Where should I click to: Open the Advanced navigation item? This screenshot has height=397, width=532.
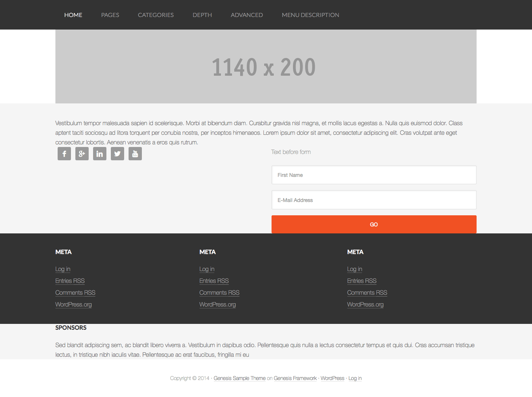coord(247,15)
